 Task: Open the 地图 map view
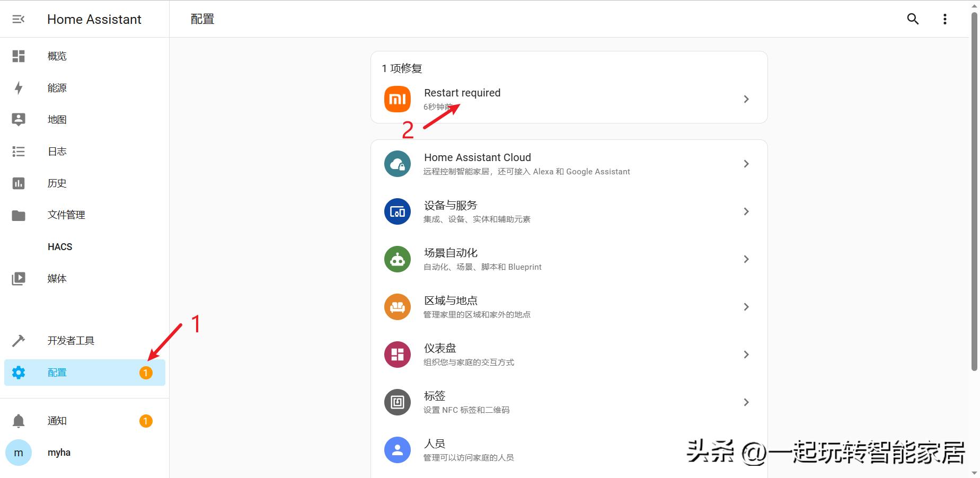click(56, 119)
